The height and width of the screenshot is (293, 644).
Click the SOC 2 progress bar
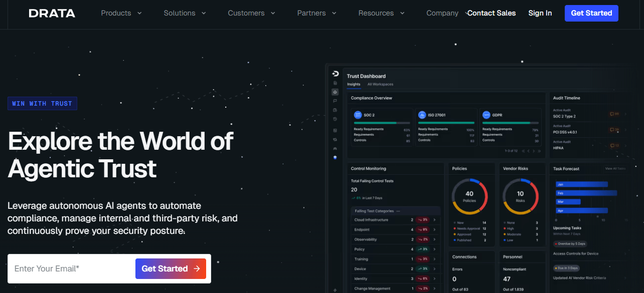click(x=382, y=123)
